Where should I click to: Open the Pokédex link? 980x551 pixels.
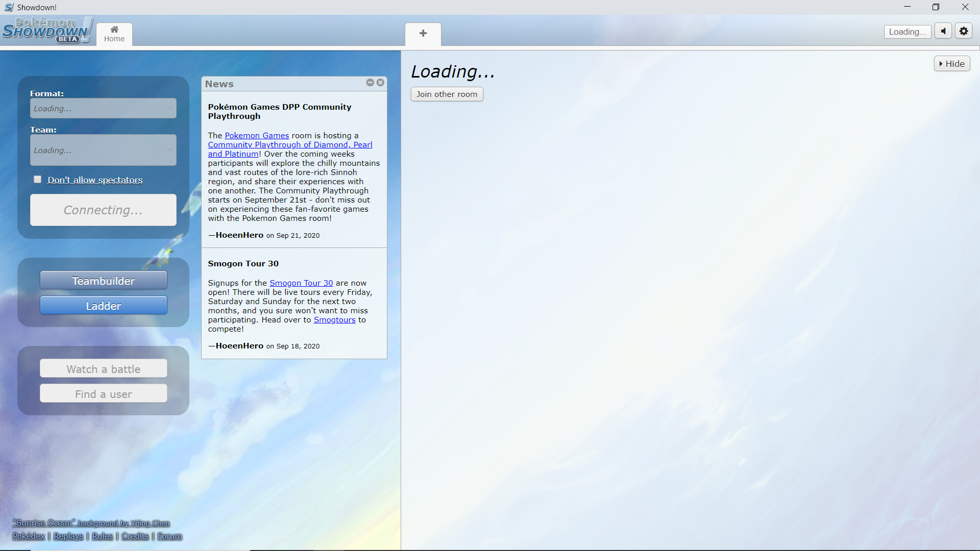(x=29, y=536)
